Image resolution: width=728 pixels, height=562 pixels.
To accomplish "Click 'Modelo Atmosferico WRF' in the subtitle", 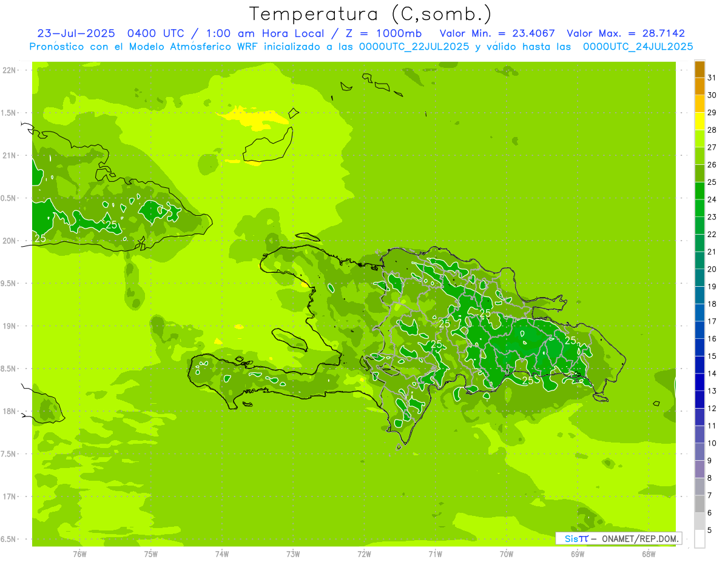I will coord(194,47).
